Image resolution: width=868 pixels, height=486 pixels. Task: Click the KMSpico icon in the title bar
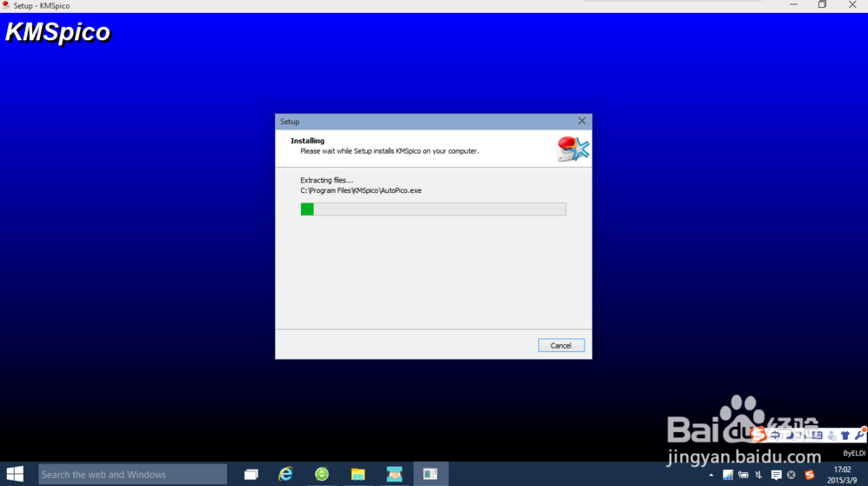6,5
